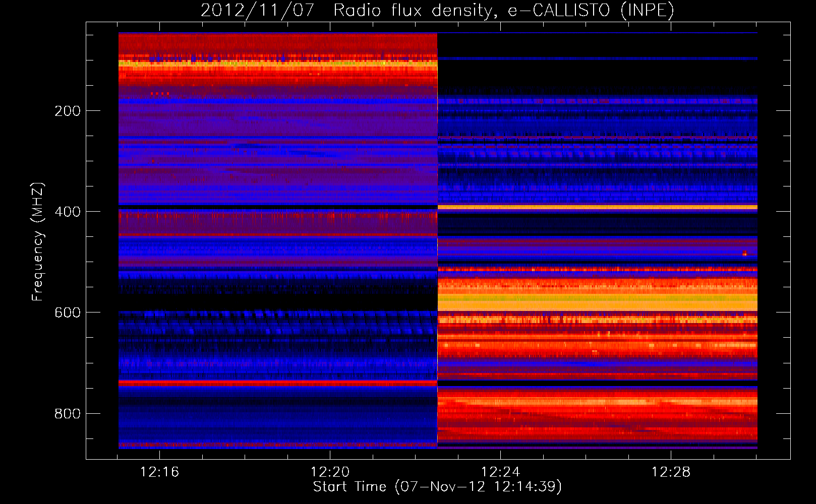Click the 'Frequency (MHZ)' axis label
The image size is (816, 504).
[x=38, y=241]
